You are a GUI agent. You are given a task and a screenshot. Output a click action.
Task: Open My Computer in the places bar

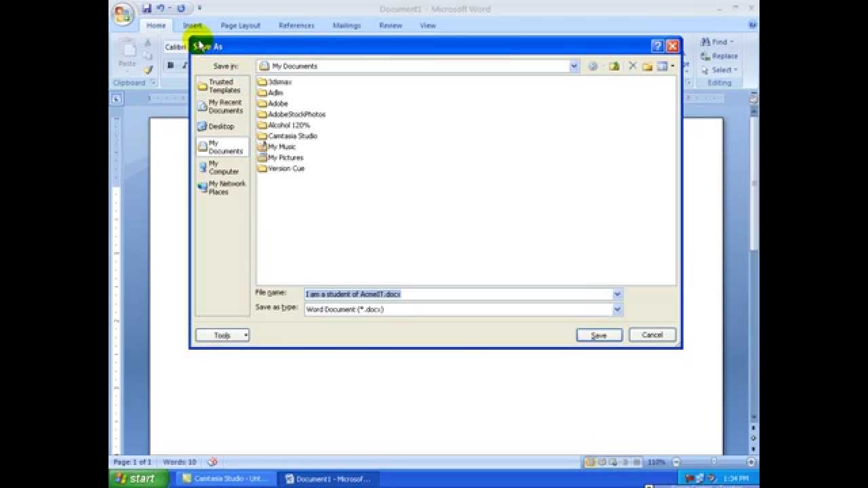(x=222, y=167)
